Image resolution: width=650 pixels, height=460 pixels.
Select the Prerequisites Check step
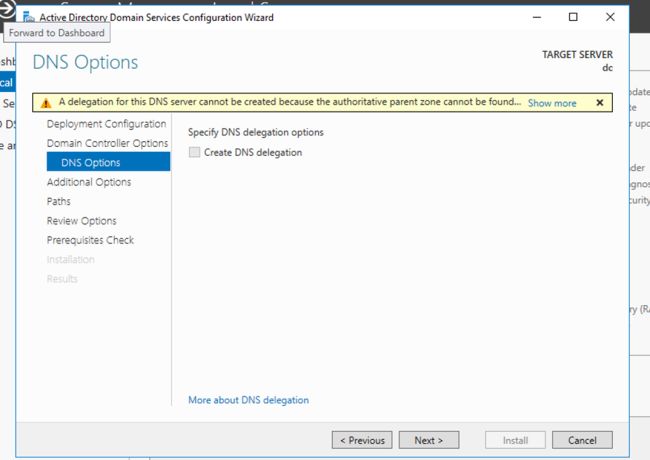point(90,240)
